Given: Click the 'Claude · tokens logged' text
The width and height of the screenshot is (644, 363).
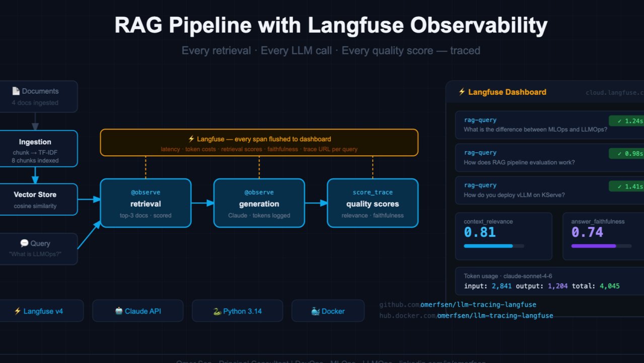Looking at the screenshot, I should tap(259, 215).
